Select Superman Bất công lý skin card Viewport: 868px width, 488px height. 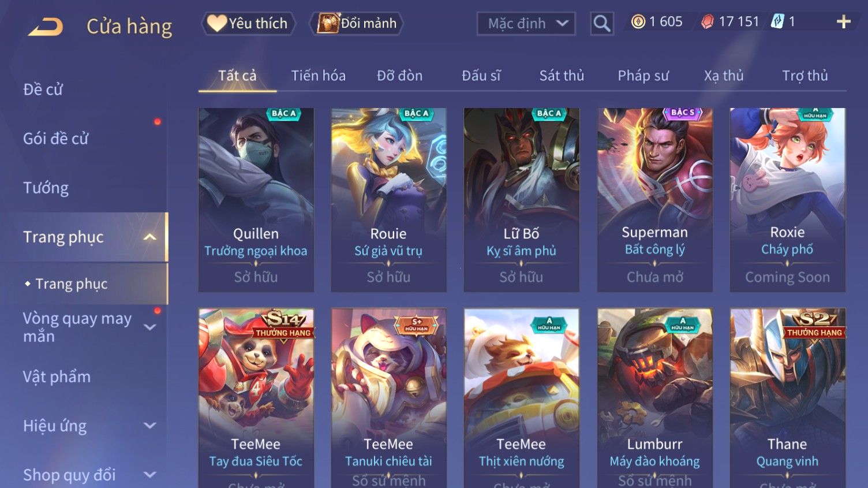point(654,200)
